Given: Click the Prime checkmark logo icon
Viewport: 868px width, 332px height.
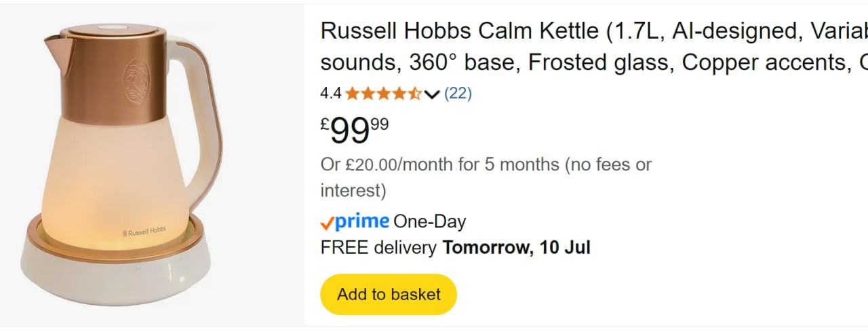Looking at the screenshot, I should (328, 223).
